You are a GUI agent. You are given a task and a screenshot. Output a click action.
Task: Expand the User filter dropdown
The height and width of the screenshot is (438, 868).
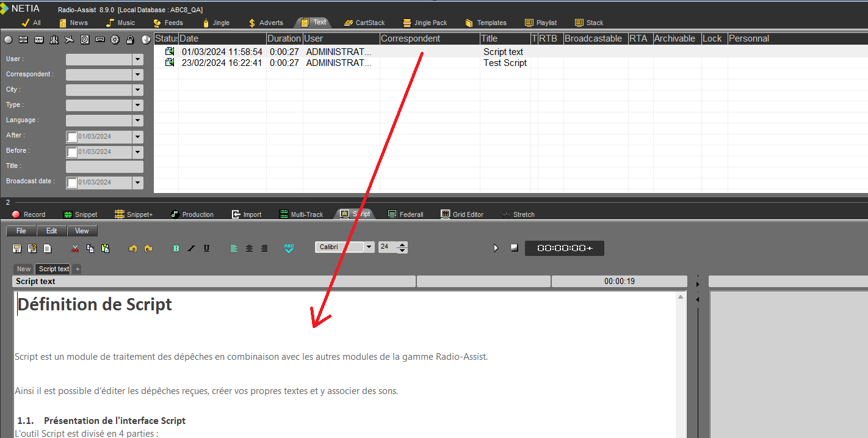point(138,60)
